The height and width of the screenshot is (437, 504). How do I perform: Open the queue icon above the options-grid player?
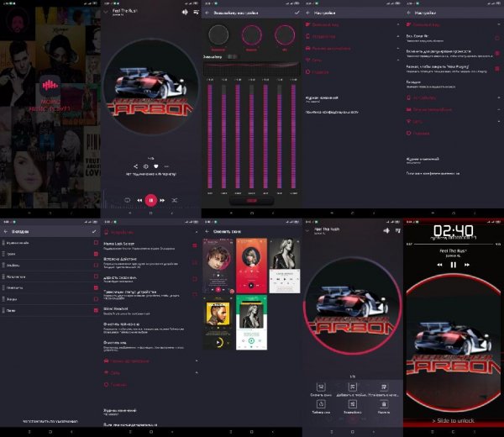(397, 230)
